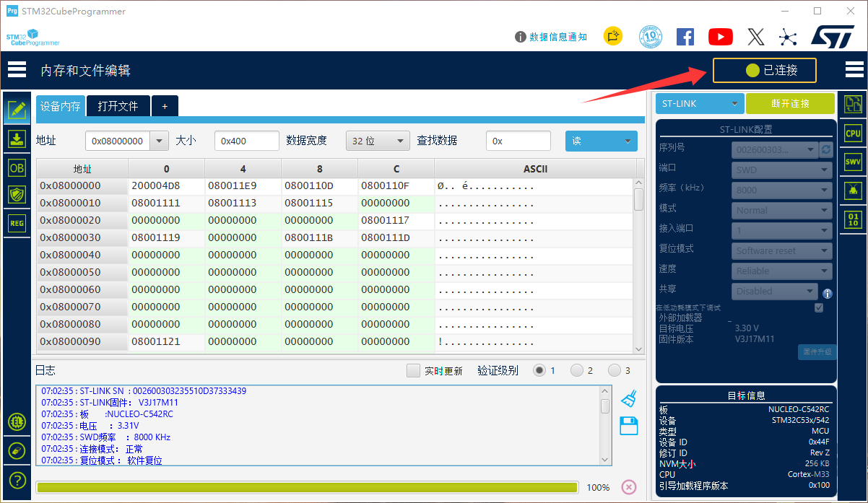Click the top icon in right sidebar
The height and width of the screenshot is (503, 868).
[x=853, y=104]
